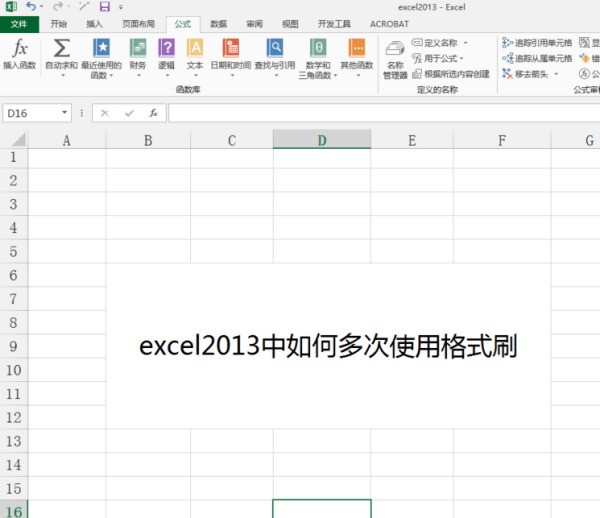Image resolution: width=600 pixels, height=518 pixels.
Task: Click the Insert Function (插入函数) icon
Action: 18,50
